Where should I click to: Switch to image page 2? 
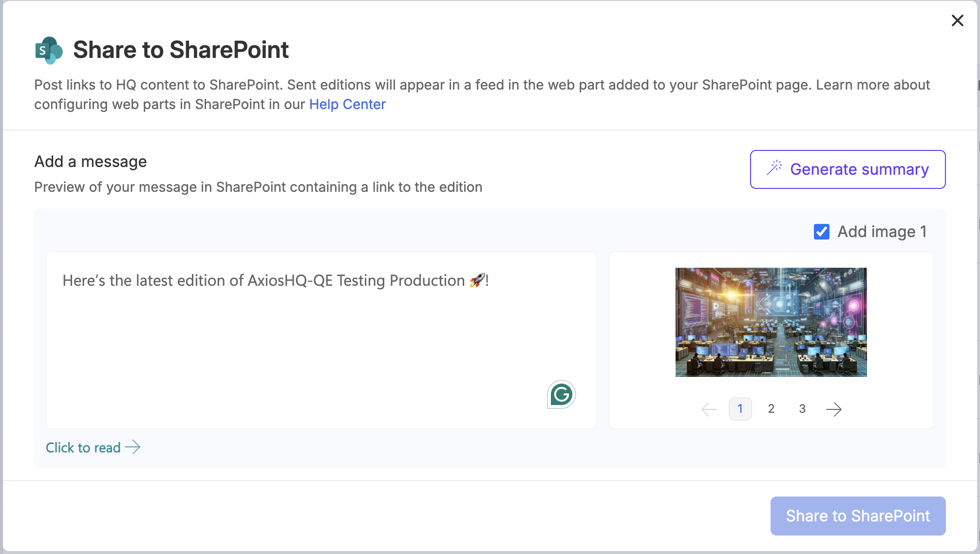click(x=771, y=409)
